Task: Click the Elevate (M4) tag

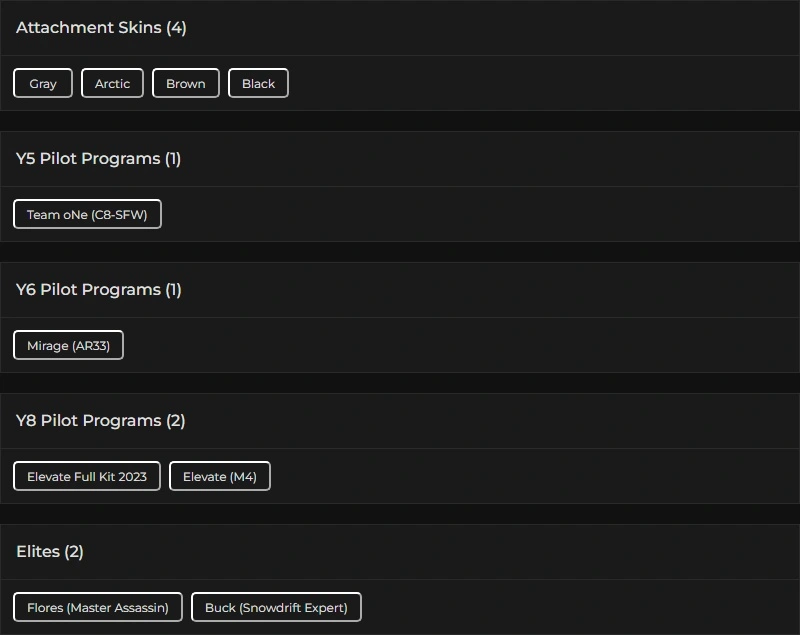Action: tap(220, 477)
